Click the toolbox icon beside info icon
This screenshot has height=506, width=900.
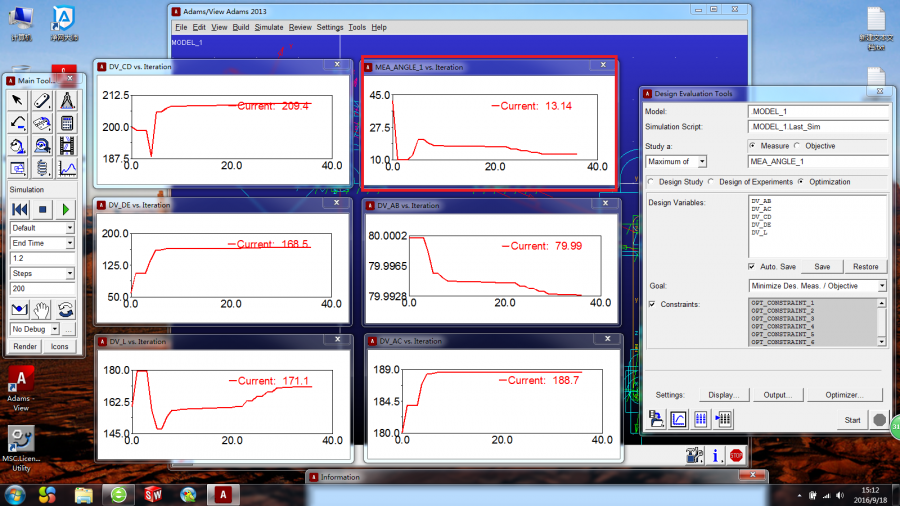click(695, 456)
